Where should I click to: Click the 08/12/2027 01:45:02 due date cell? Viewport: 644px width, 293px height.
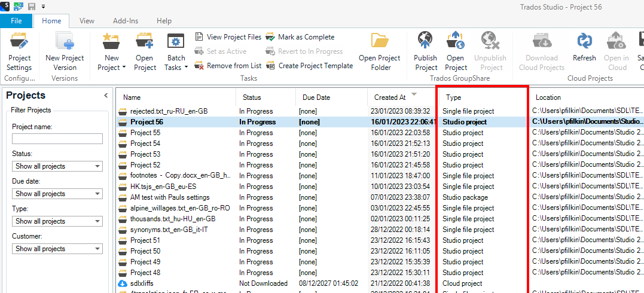328,283
